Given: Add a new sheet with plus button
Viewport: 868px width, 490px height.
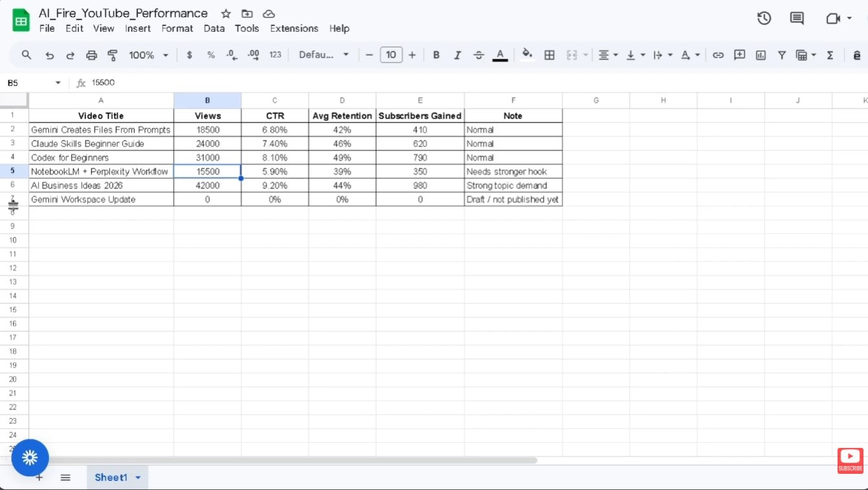Looking at the screenshot, I should coord(39,478).
